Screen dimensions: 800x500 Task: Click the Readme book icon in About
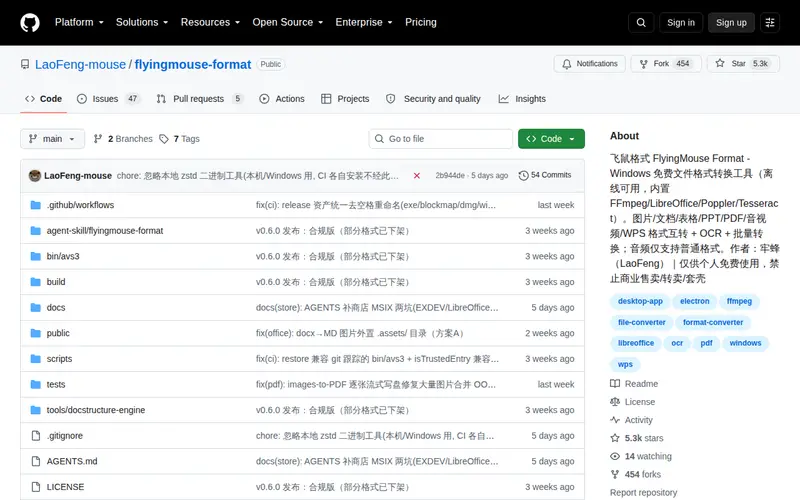(615, 384)
